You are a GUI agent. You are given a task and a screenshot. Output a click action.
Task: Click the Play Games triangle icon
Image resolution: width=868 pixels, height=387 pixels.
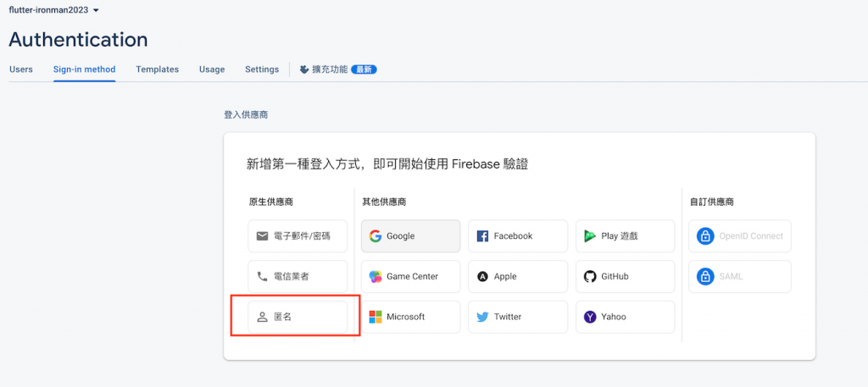(x=590, y=236)
